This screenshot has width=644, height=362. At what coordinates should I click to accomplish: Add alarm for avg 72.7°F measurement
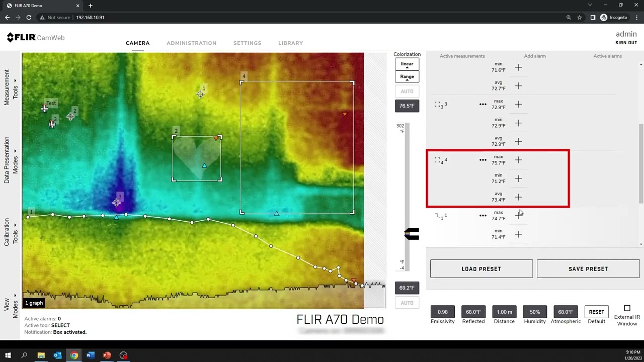tap(518, 86)
